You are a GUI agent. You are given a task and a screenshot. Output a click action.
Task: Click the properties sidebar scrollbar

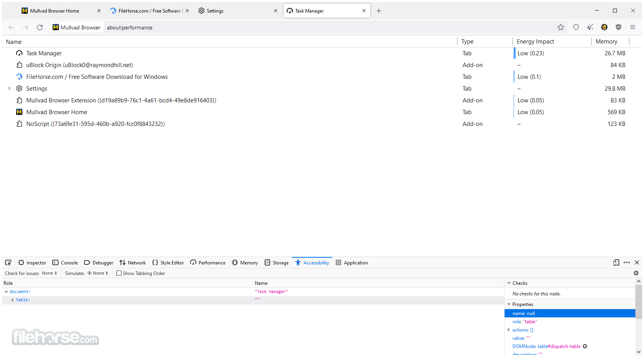tap(639, 301)
